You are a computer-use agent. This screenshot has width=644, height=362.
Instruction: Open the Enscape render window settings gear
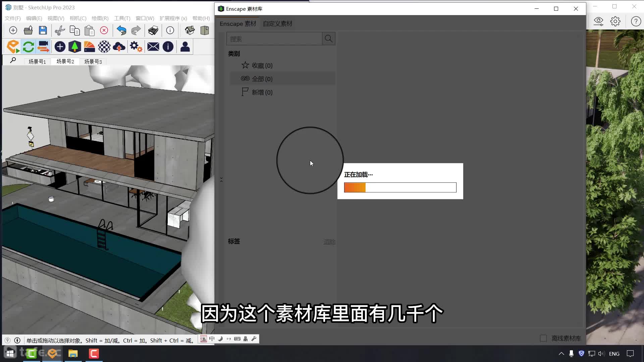(615, 21)
